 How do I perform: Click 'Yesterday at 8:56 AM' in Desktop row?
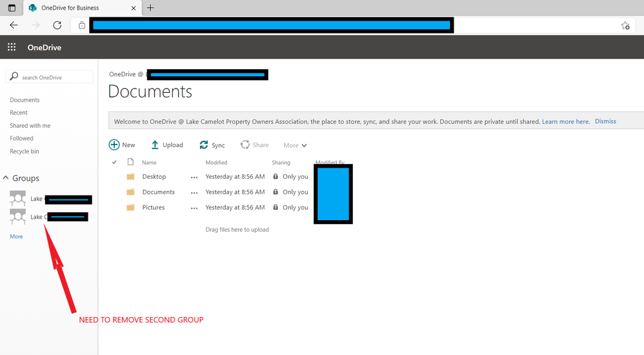click(x=235, y=177)
